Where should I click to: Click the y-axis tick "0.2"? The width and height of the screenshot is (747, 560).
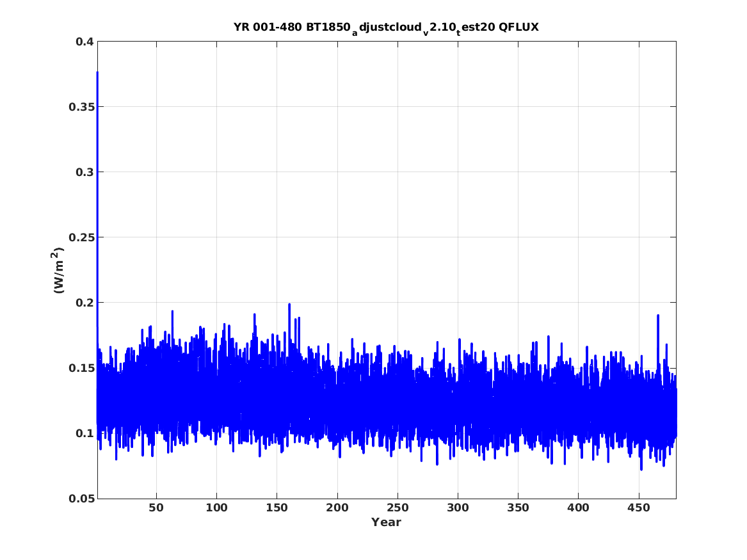(84, 302)
